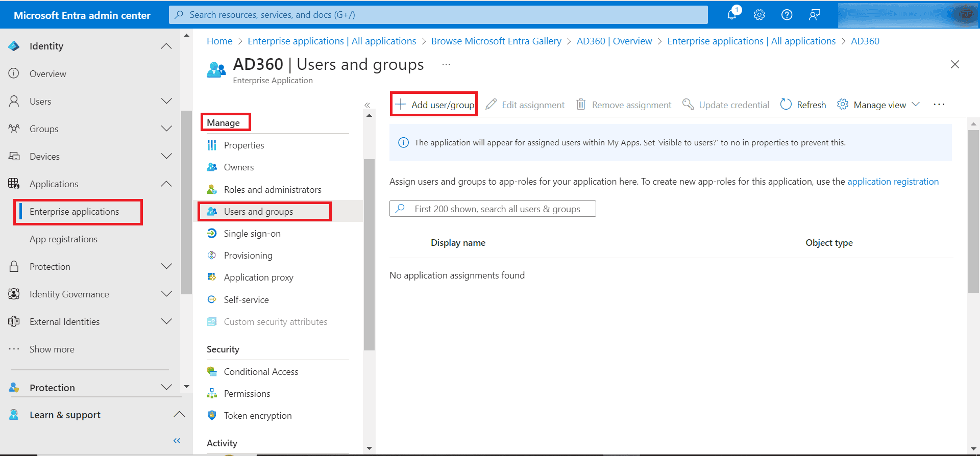Open the feedback icon in header
Viewport: 980px width, 456px height.
click(x=814, y=15)
